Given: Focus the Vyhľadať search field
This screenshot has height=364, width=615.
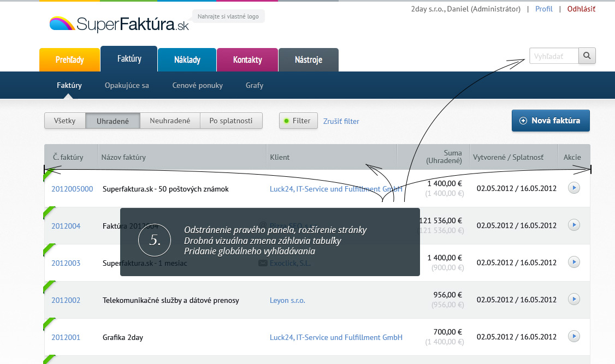Looking at the screenshot, I should (x=554, y=56).
